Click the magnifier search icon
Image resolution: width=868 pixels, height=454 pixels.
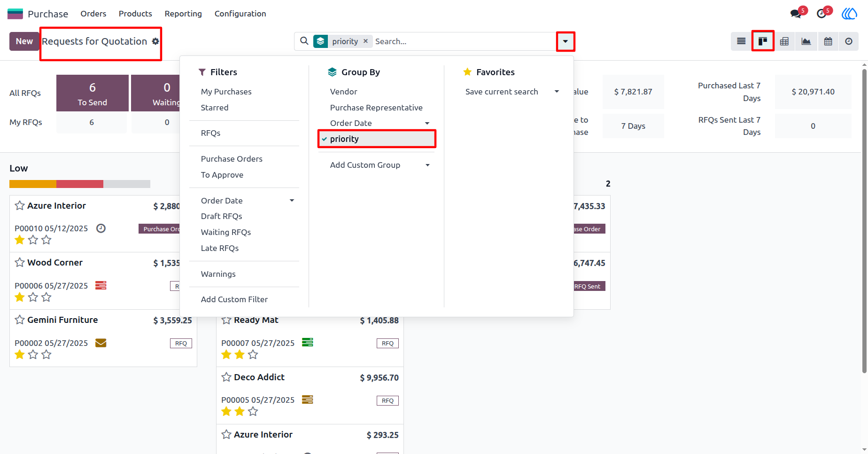304,41
